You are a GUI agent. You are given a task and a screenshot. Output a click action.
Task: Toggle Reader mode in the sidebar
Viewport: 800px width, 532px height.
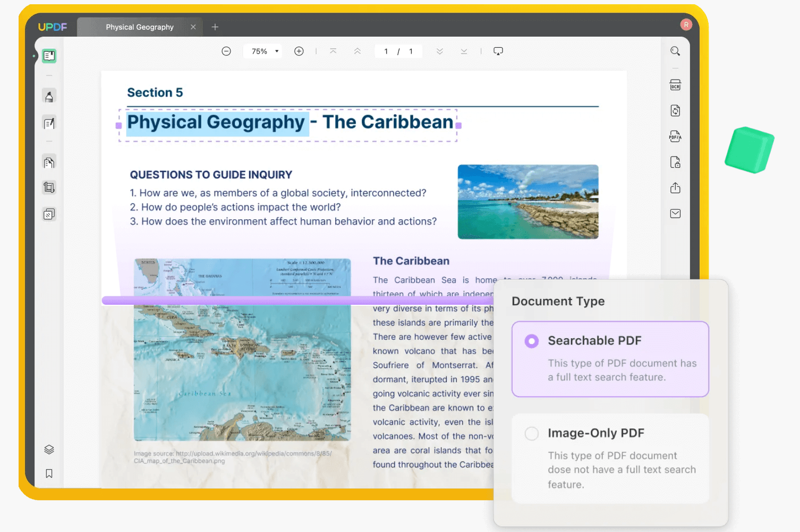(49, 55)
